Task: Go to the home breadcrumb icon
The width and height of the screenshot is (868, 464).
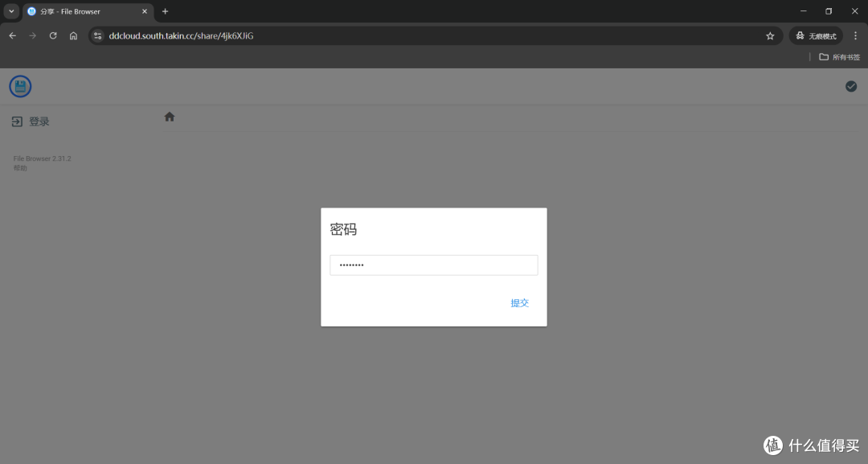Action: (170, 117)
